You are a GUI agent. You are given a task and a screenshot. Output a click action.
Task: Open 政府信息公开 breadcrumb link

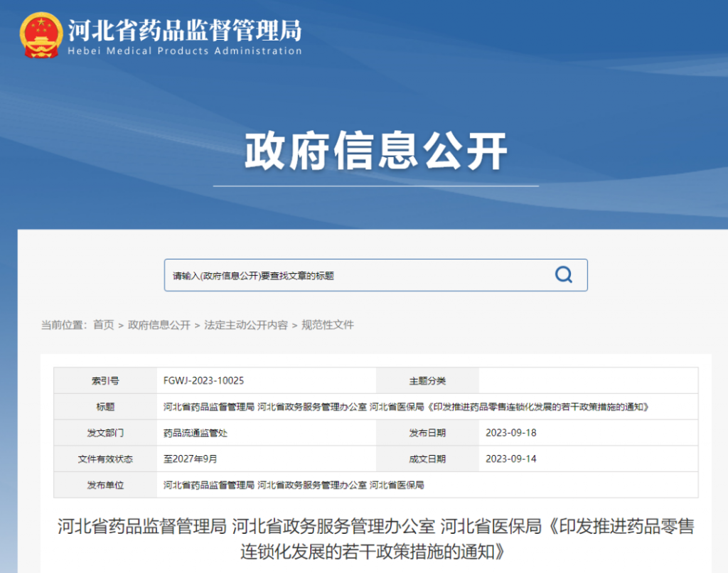tap(159, 325)
